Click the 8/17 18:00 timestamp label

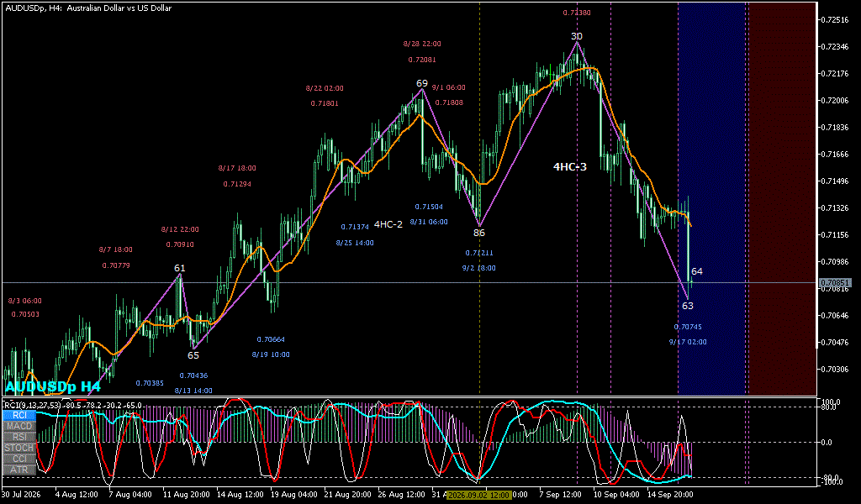point(237,168)
